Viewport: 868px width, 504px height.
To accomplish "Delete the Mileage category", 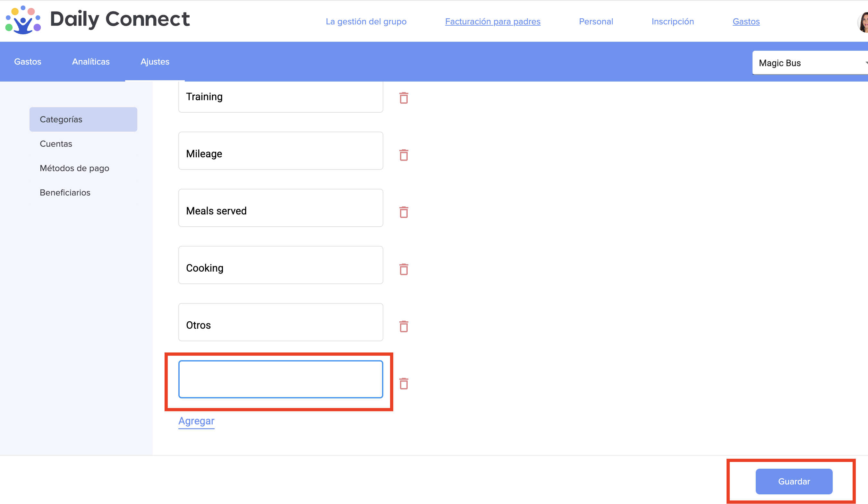I will pos(403,155).
